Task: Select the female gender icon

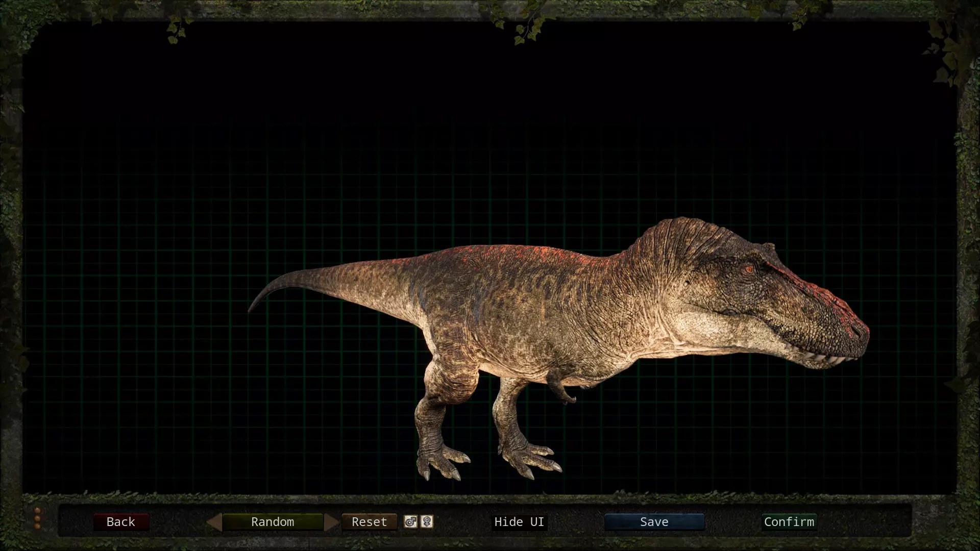Action: click(x=427, y=521)
